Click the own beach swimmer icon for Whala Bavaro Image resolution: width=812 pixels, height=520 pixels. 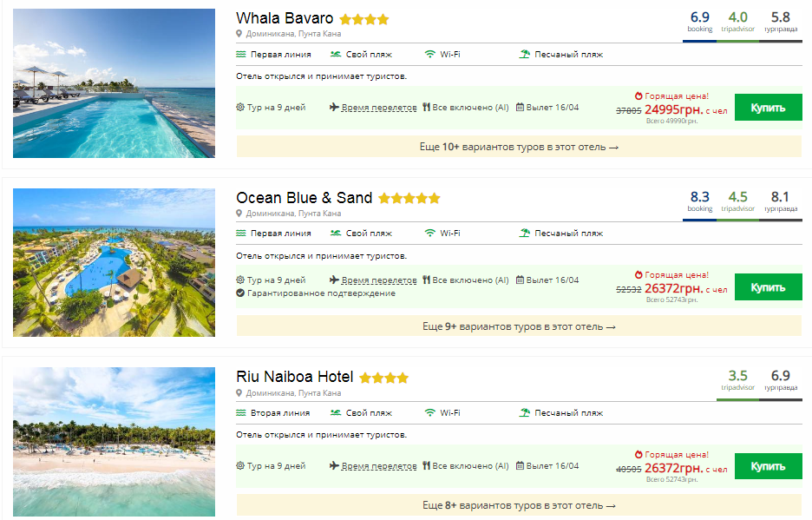[x=335, y=54]
